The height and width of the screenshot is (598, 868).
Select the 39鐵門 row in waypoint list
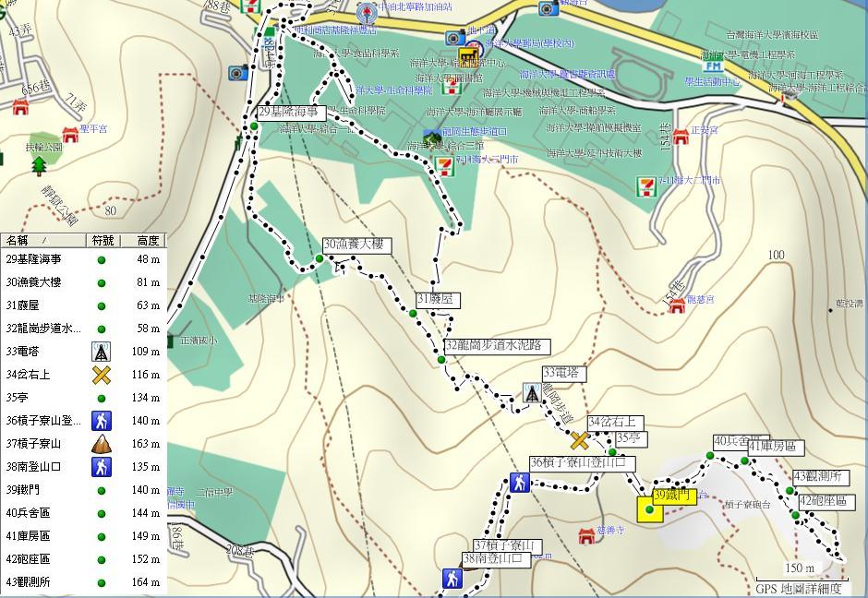point(83,490)
